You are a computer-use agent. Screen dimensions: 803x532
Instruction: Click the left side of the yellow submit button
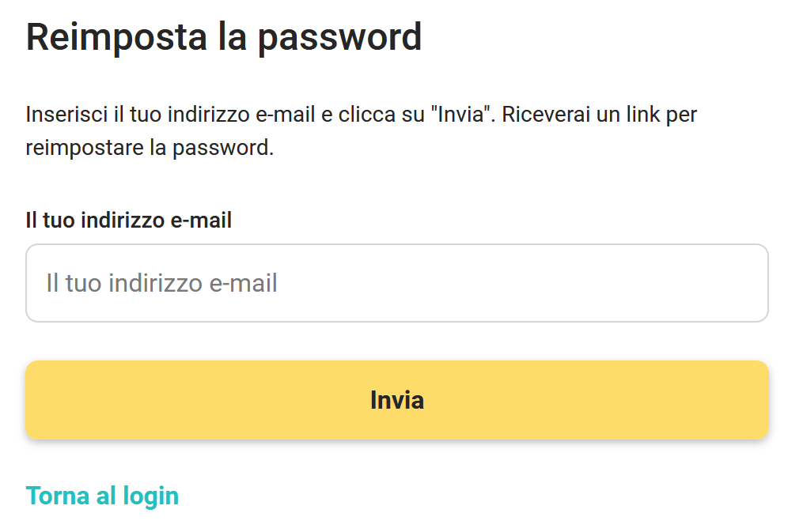[x=119, y=400]
